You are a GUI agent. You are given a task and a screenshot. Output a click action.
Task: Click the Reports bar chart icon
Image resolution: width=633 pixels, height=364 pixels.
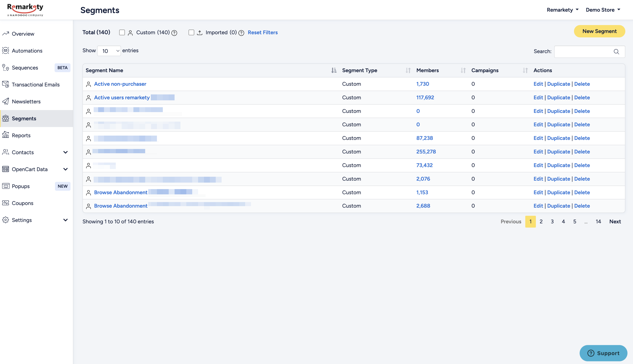(5, 135)
